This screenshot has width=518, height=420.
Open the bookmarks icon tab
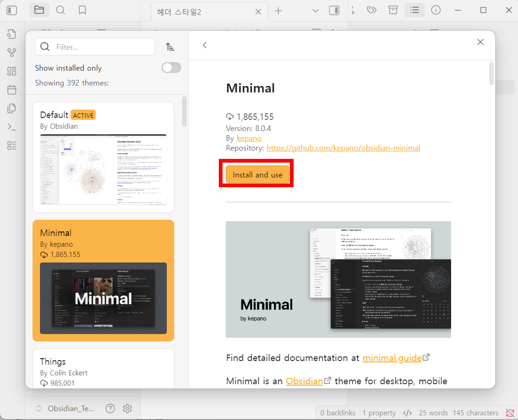coord(82,10)
